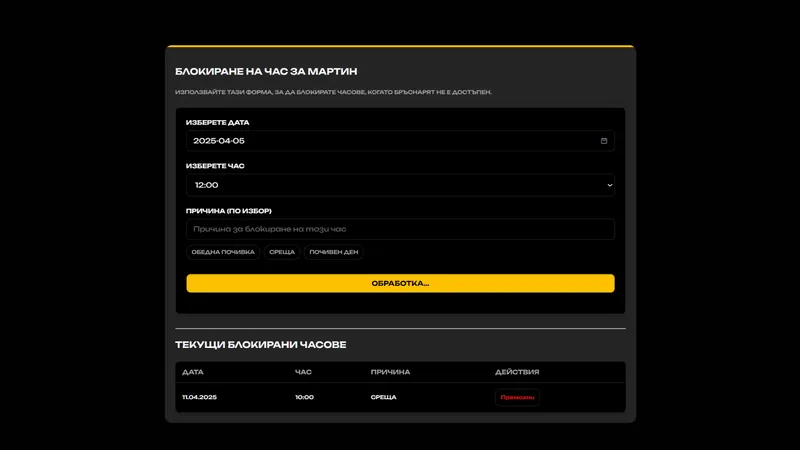Click the БЛОКИРАНЕ НА ЧАС ЗА МАРТИН heading

pos(266,71)
